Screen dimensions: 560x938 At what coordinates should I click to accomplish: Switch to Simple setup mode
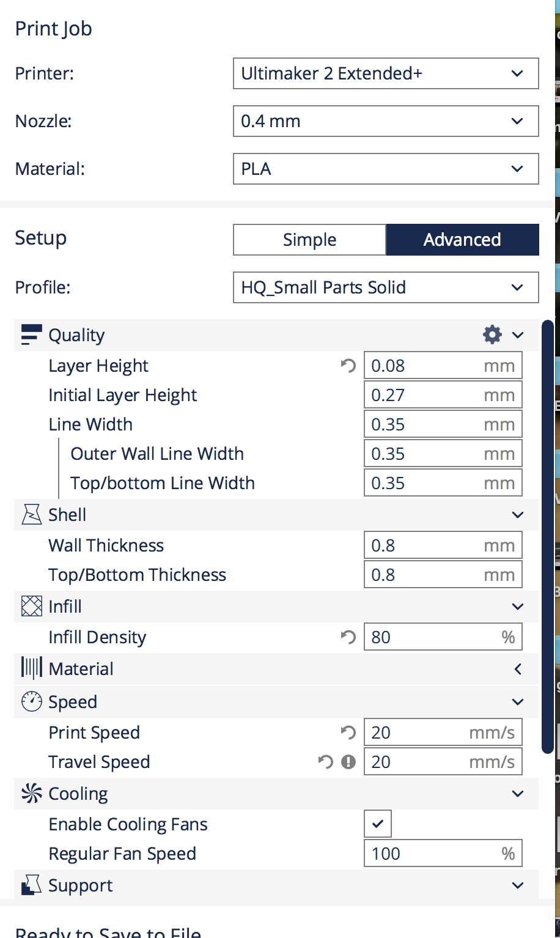point(309,240)
